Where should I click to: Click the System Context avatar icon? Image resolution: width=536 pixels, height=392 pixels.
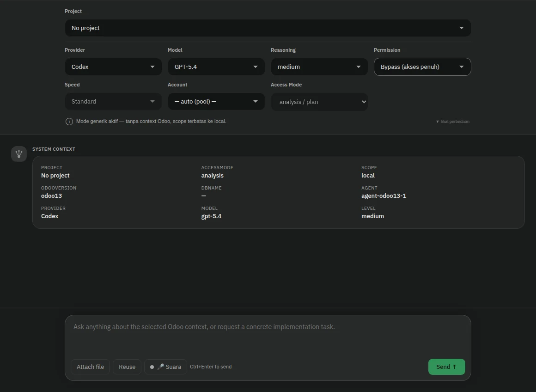pyautogui.click(x=19, y=154)
